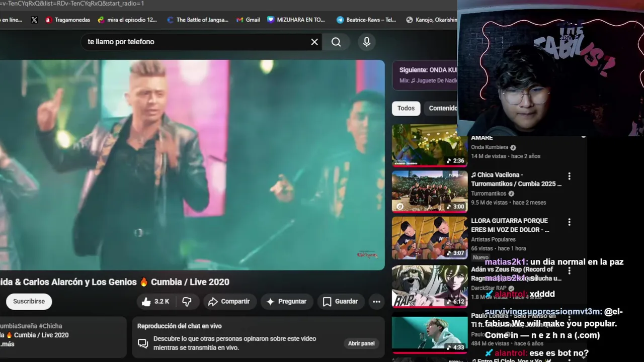Click the browser address bar URL
The height and width of the screenshot is (362, 644).
(x=72, y=4)
